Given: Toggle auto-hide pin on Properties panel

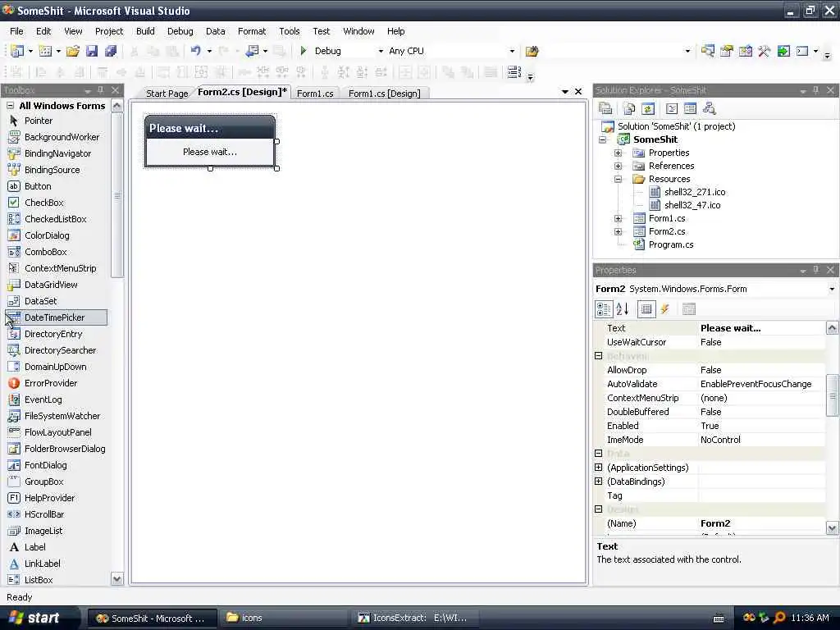Looking at the screenshot, I should 816,270.
